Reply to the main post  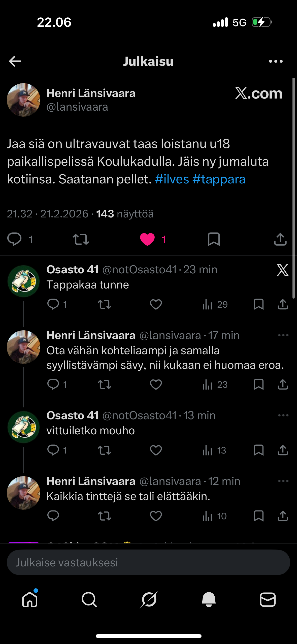tap(15, 239)
